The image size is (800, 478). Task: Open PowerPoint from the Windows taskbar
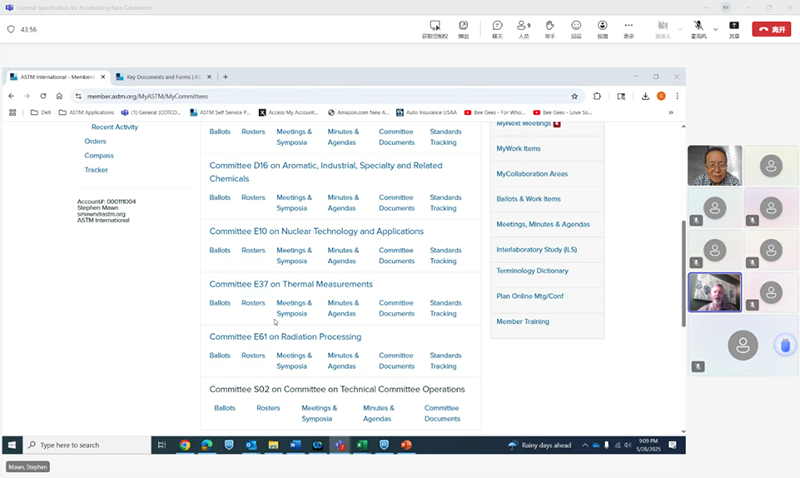407,445
